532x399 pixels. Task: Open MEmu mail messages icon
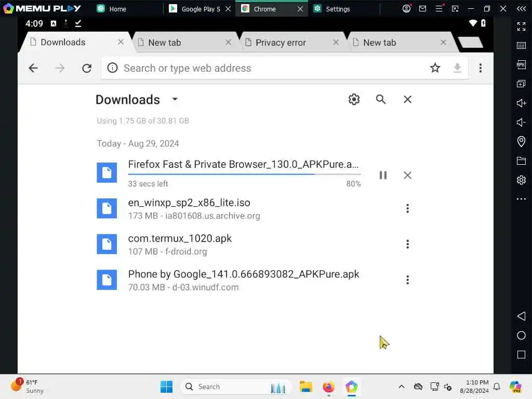[x=422, y=8]
